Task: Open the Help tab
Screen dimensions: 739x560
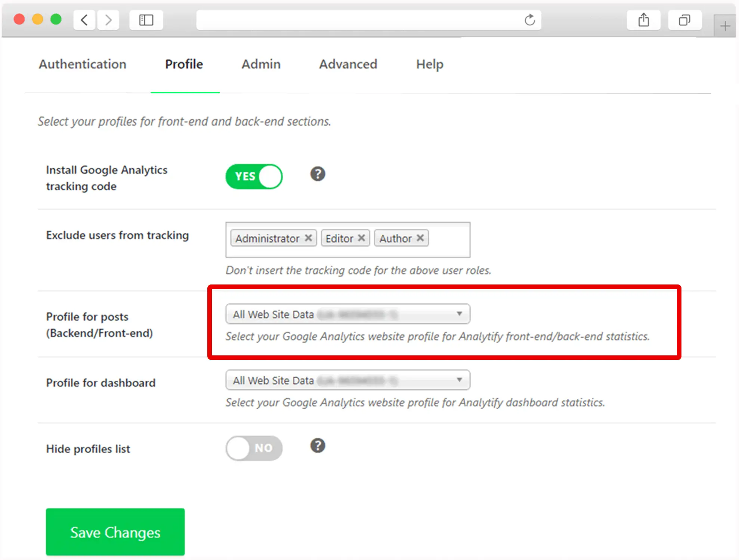Action: pyautogui.click(x=430, y=64)
